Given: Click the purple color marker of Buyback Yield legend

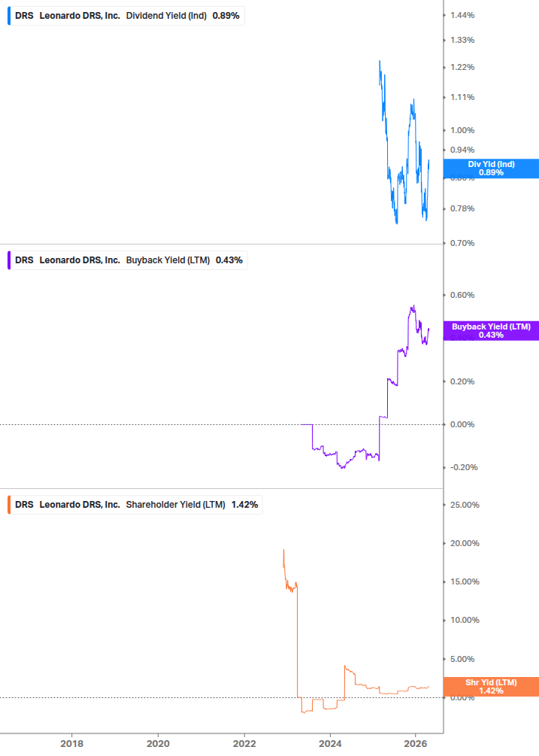Looking at the screenshot, I should click(x=9, y=260).
